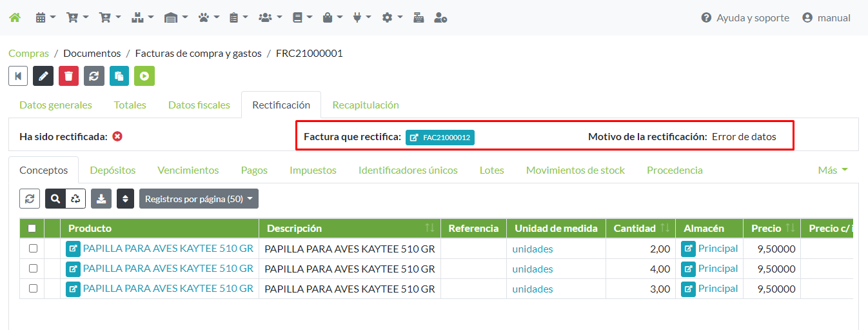Screen dimensions: 868x330
Task: Switch to Totales tab
Action: (x=130, y=105)
